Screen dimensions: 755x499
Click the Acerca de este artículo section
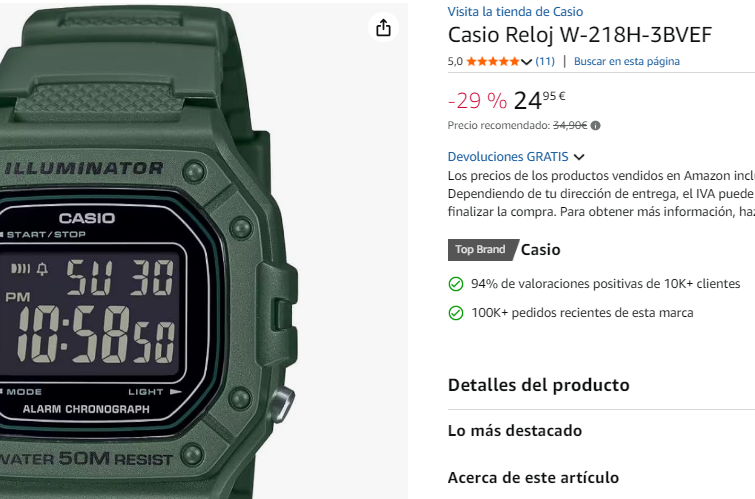533,477
